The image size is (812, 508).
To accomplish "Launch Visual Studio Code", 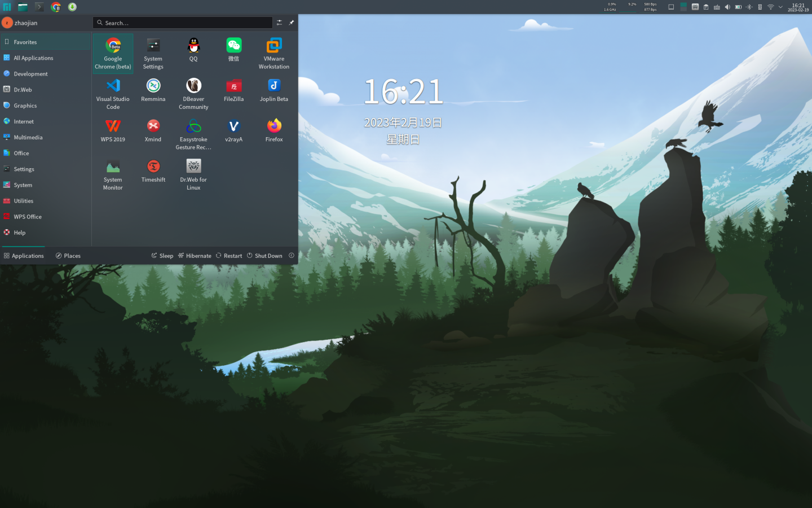I will [x=113, y=92].
